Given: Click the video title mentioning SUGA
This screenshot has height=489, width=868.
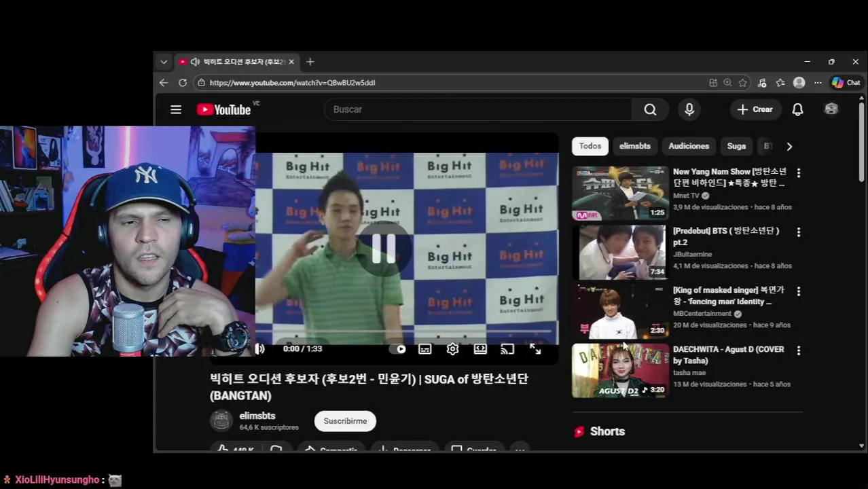Looking at the screenshot, I should click(x=369, y=387).
